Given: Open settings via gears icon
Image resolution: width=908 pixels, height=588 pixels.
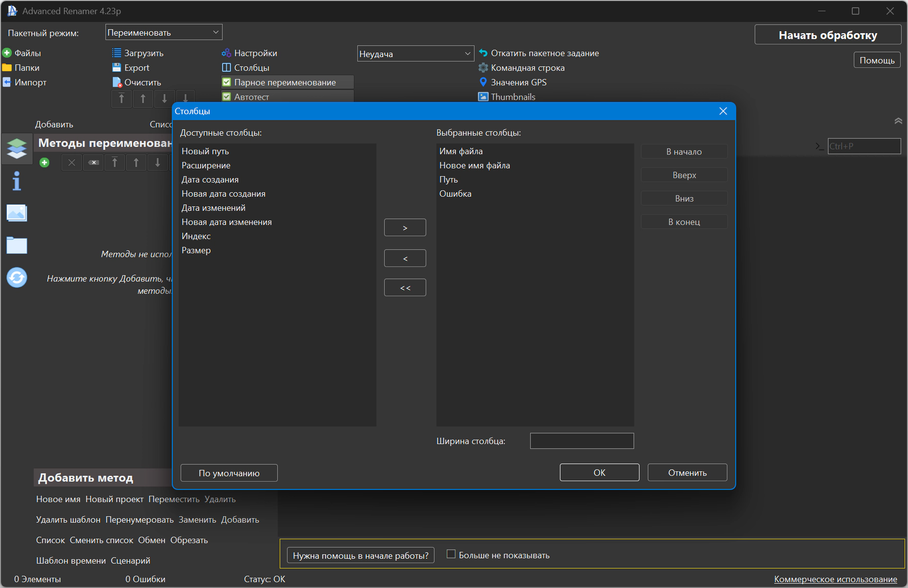Looking at the screenshot, I should point(227,53).
